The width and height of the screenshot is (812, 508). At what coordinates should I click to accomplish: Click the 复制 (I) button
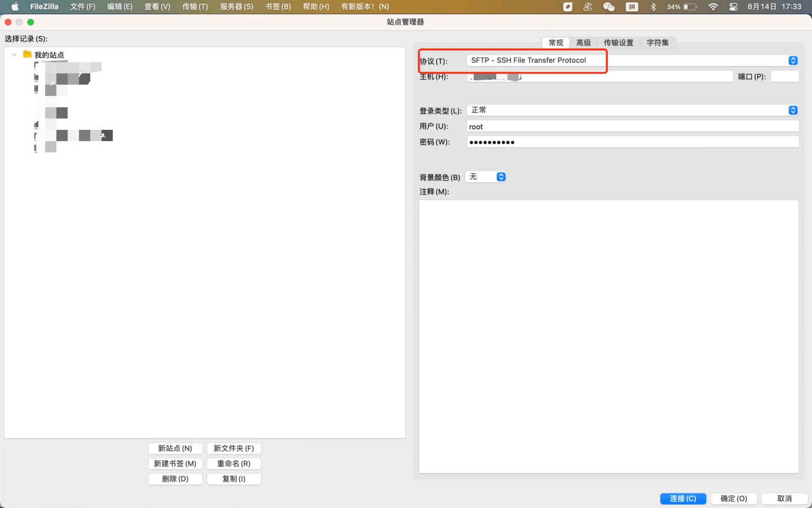coord(234,479)
